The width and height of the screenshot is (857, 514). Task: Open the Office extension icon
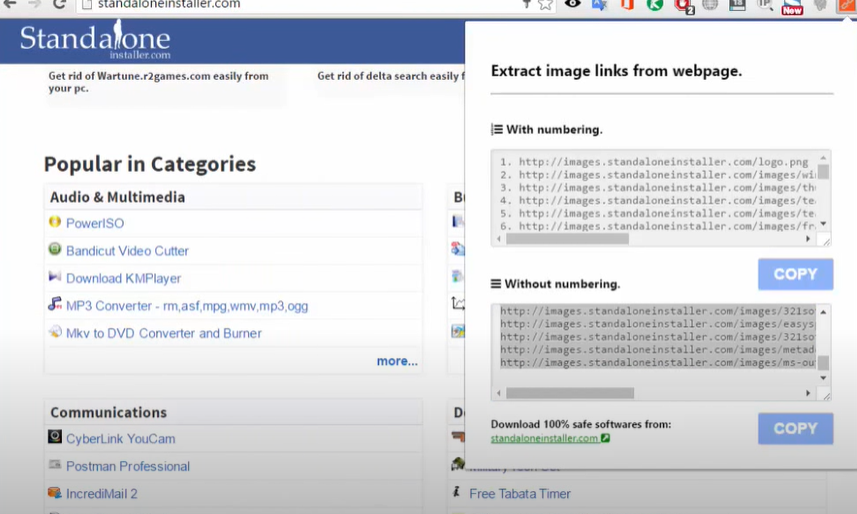[627, 5]
